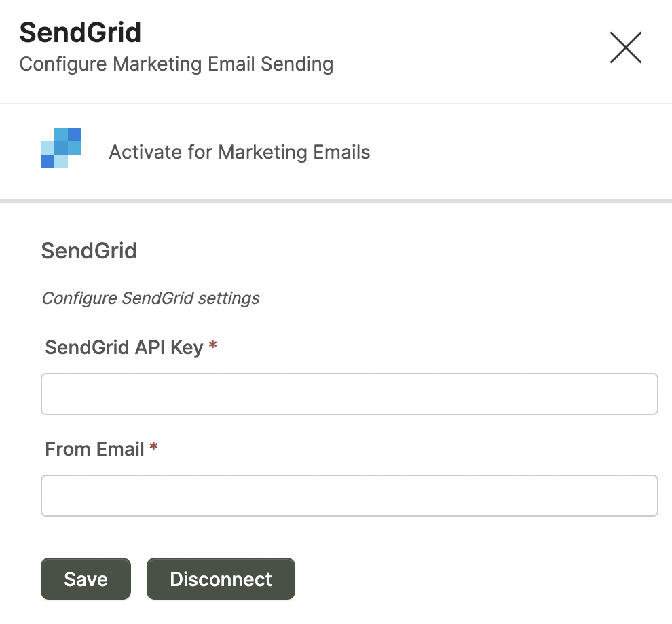Click the bold SendGrid dialog title
This screenshot has height=624, width=672.
(80, 33)
